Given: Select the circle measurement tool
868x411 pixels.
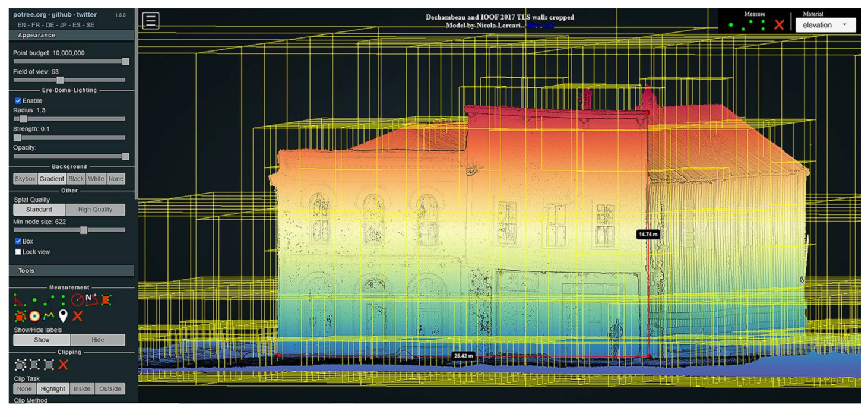Looking at the screenshot, I should click(78, 300).
